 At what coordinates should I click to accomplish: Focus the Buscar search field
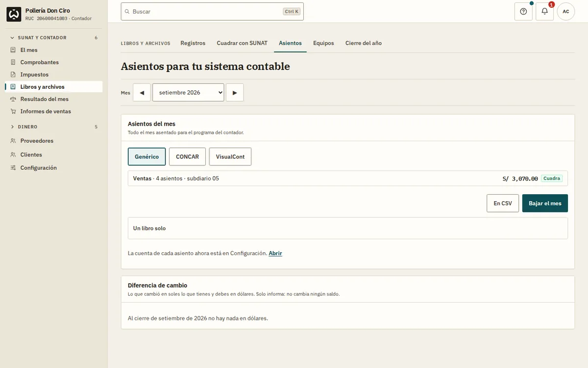(x=212, y=11)
